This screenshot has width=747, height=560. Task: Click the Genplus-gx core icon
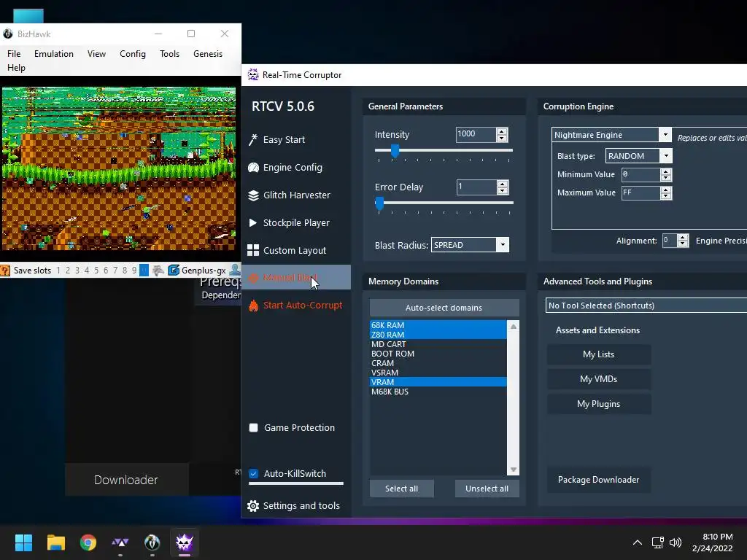tap(174, 271)
